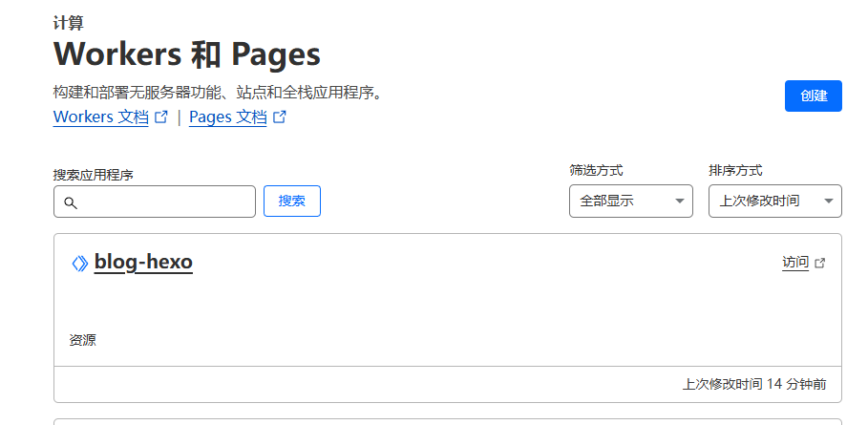Click the 资源 label in blog-hexo card
The image size is (868, 425).
82,340
